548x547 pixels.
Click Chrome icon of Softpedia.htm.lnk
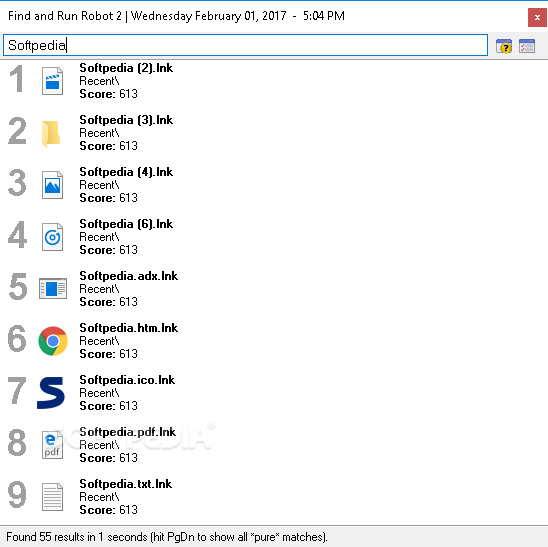point(53,341)
